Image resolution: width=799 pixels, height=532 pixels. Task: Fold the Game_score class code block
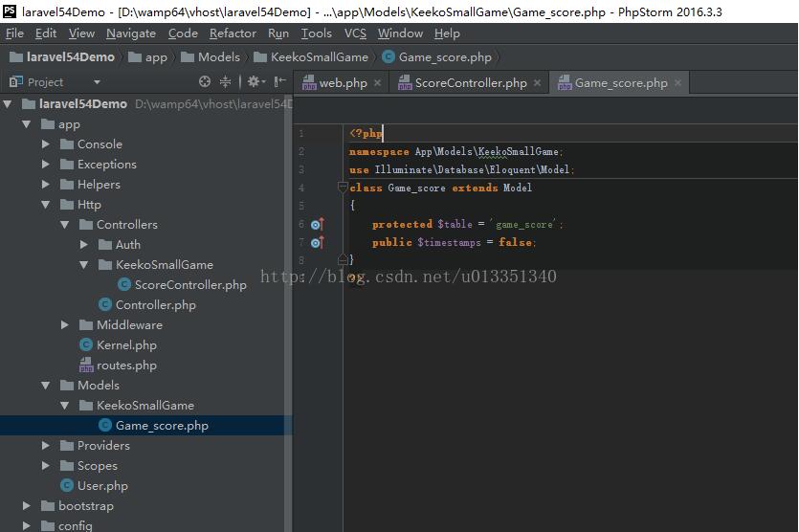343,188
